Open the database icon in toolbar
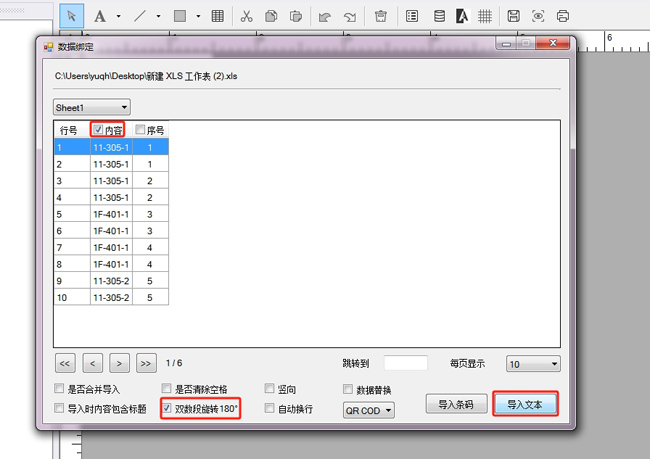This screenshot has width=650, height=459. click(439, 16)
